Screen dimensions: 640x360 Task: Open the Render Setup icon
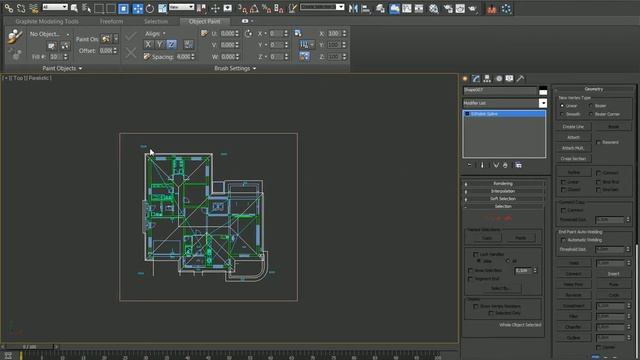pyautogui.click(x=448, y=8)
